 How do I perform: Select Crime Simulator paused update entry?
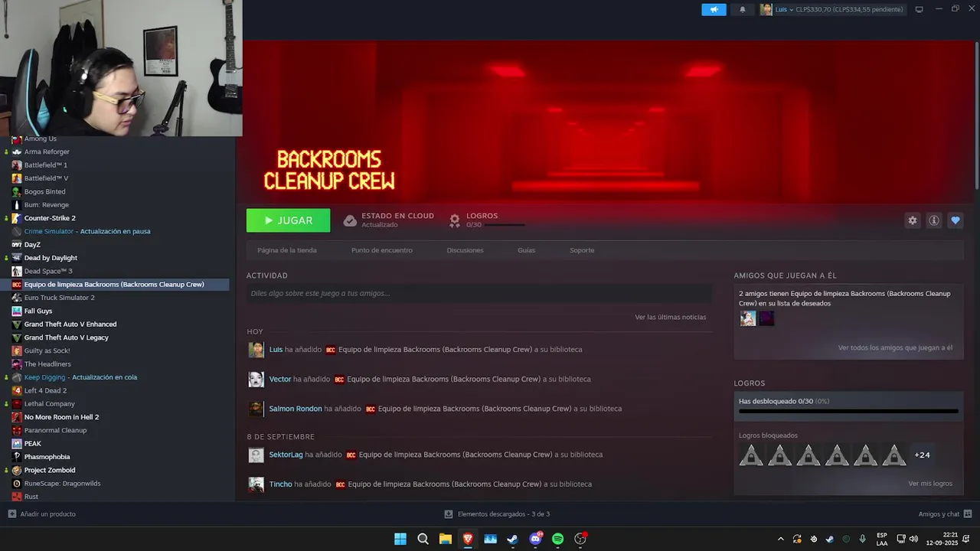[87, 231]
